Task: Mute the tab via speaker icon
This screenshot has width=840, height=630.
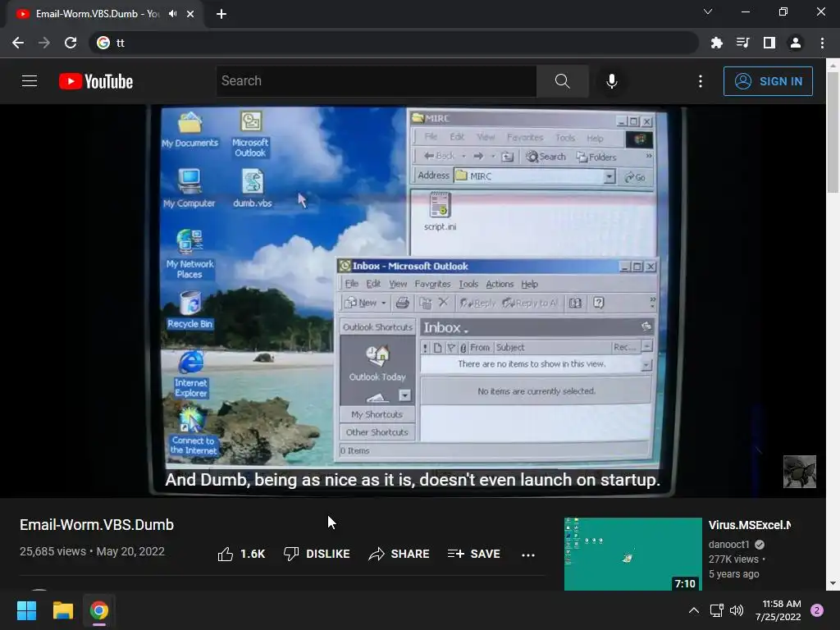Action: pyautogui.click(x=172, y=14)
